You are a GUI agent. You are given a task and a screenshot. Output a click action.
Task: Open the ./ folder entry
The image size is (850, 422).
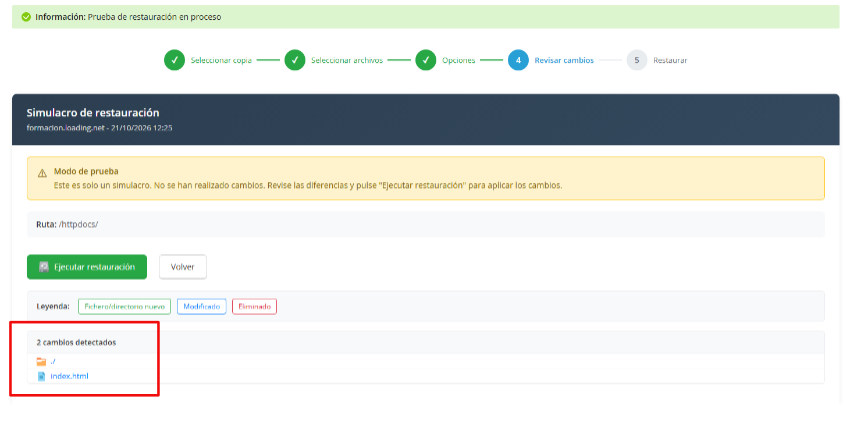click(x=53, y=361)
